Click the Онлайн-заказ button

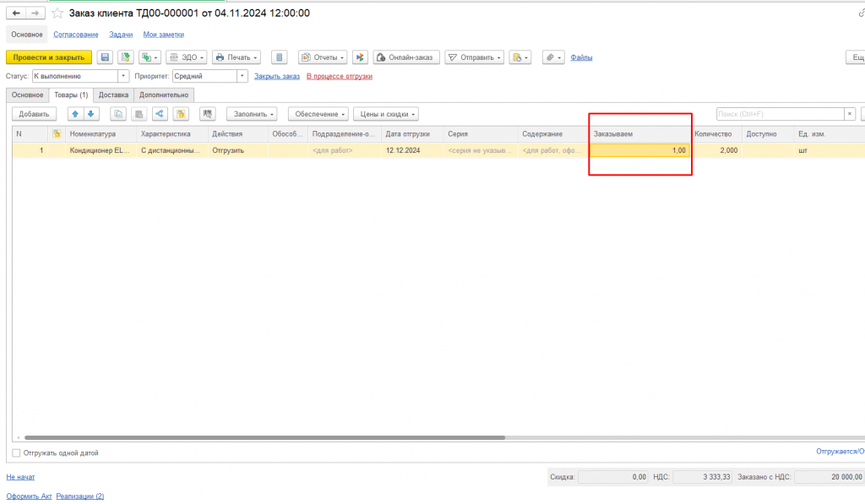pos(406,57)
